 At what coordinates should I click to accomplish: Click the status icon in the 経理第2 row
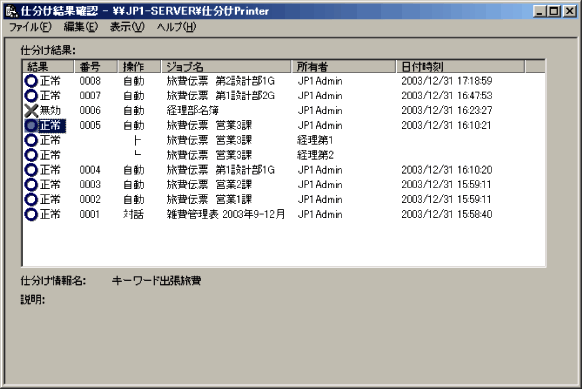pos(31,155)
